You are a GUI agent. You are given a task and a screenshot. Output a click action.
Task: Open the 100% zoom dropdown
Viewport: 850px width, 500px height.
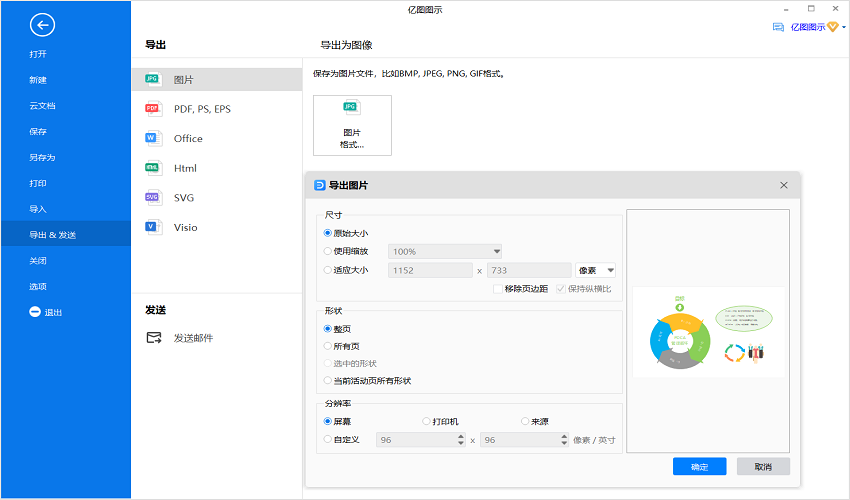point(445,252)
